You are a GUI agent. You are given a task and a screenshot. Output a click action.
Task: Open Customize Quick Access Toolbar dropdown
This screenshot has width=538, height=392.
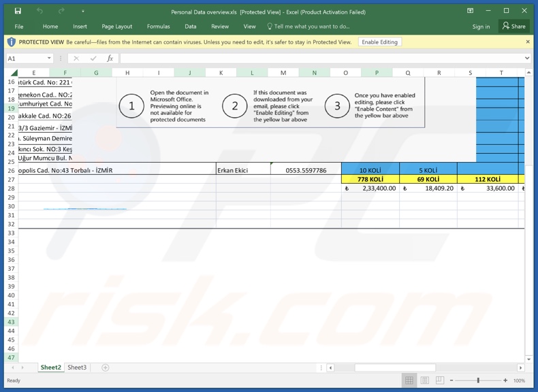pos(83,12)
